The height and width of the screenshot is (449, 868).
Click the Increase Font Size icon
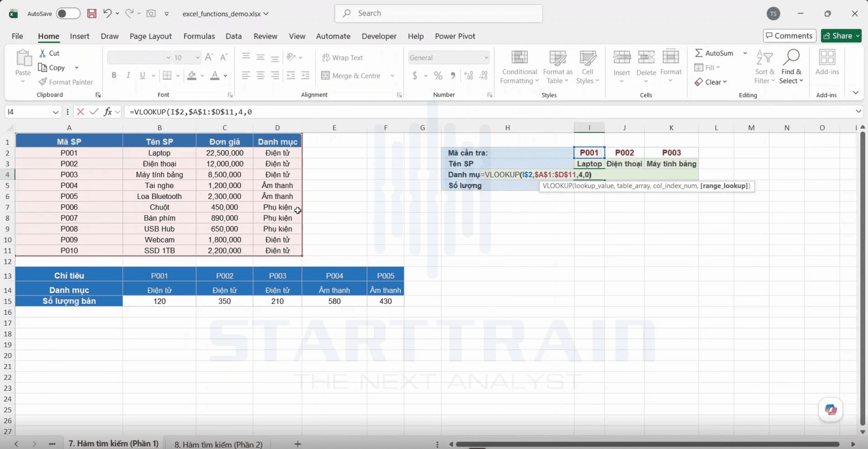[x=209, y=57]
